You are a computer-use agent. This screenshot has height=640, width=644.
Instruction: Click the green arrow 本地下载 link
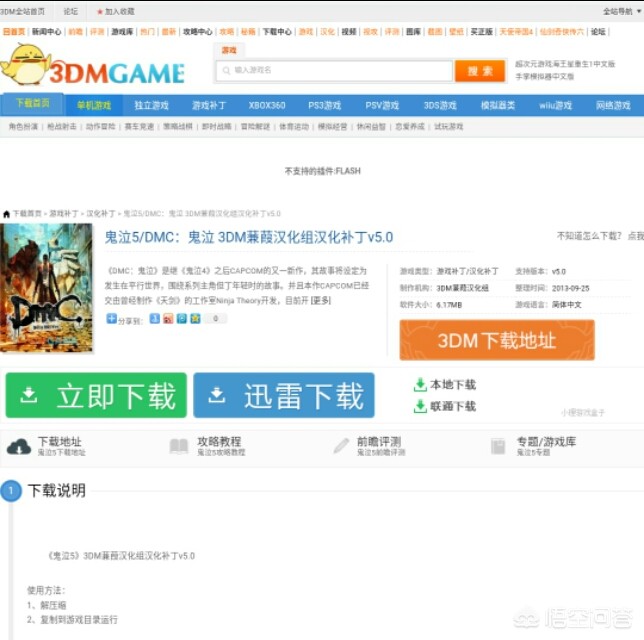445,385
